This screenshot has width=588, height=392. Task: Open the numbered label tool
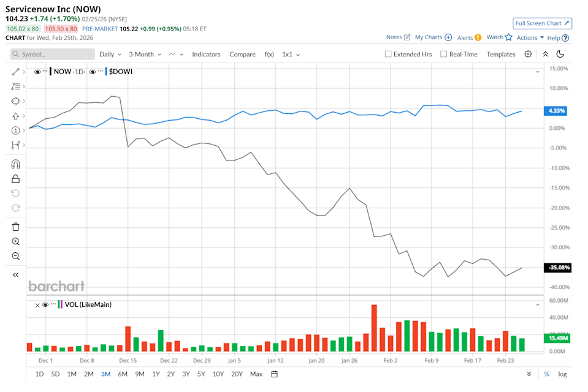pos(15,130)
